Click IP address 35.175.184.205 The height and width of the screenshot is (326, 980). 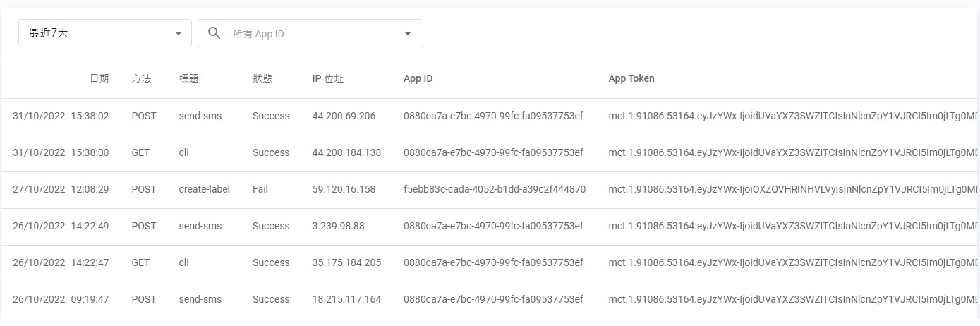346,262
